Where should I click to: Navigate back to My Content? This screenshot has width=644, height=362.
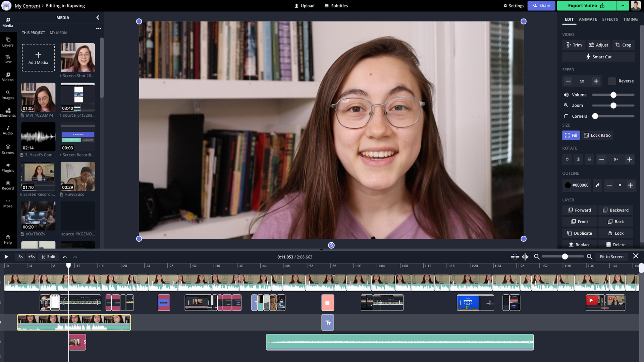(x=28, y=6)
